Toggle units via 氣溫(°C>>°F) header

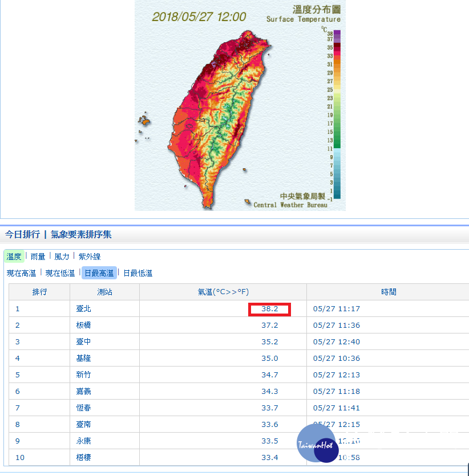[223, 292]
